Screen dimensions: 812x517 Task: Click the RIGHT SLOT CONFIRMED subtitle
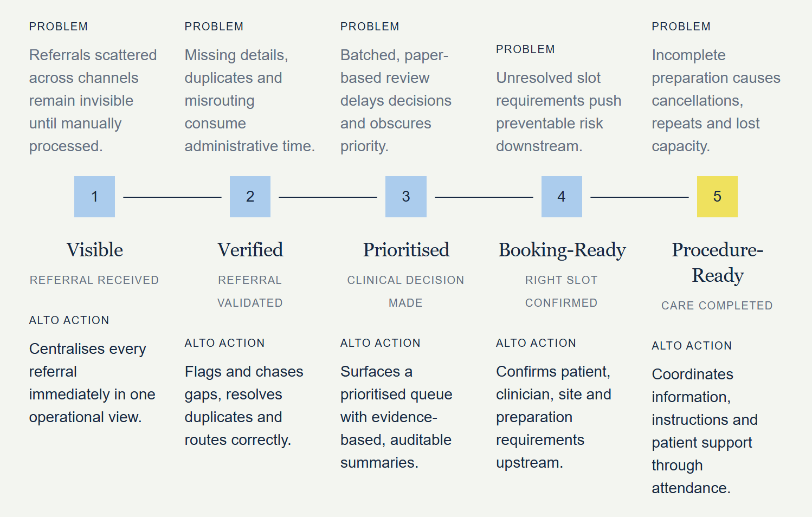[561, 292]
